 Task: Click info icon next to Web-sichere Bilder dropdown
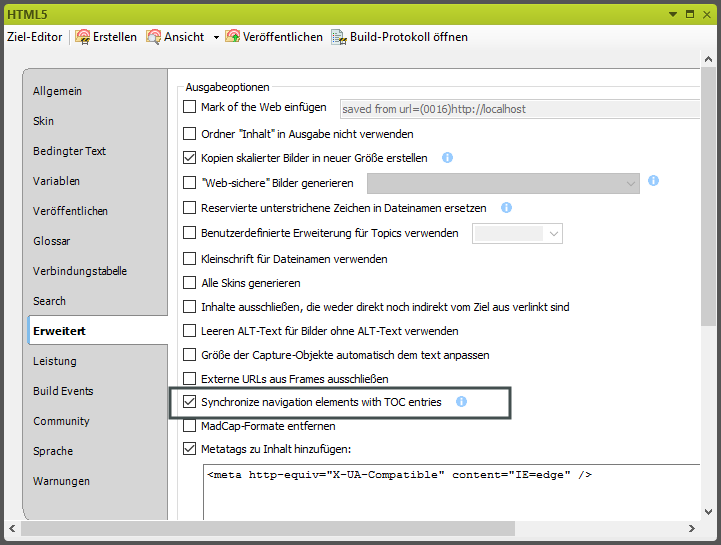[x=653, y=182]
